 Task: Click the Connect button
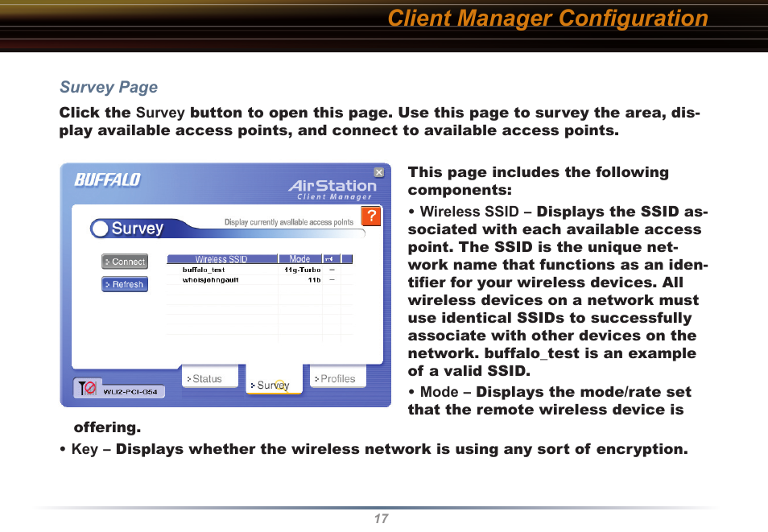click(125, 262)
